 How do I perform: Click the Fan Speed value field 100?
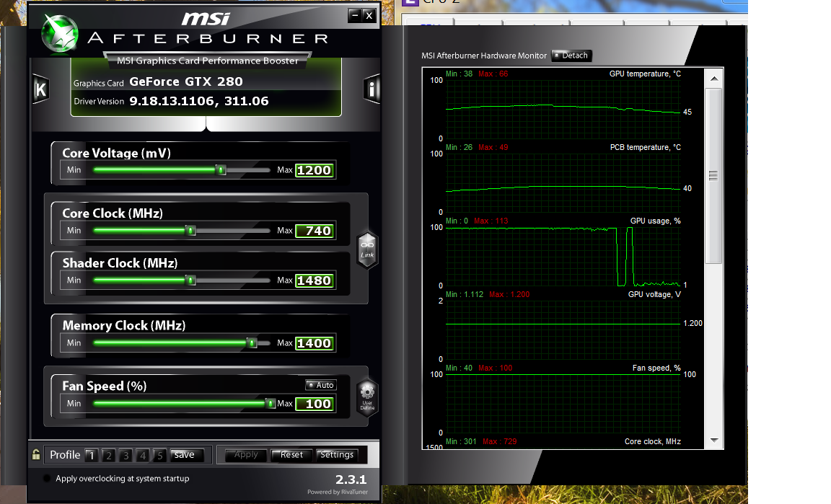pos(315,403)
